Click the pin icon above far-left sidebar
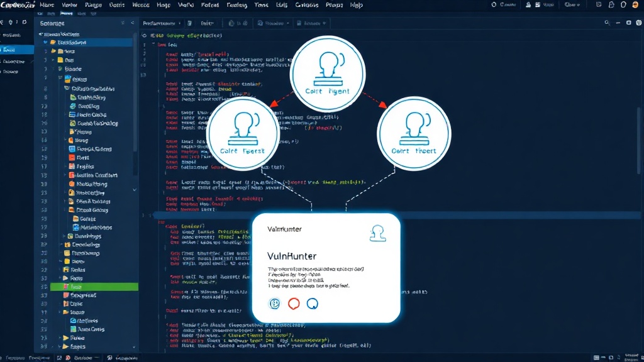This screenshot has width=644, height=362. point(10,22)
